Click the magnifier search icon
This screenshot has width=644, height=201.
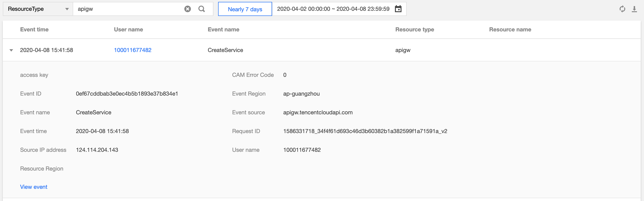(x=201, y=9)
